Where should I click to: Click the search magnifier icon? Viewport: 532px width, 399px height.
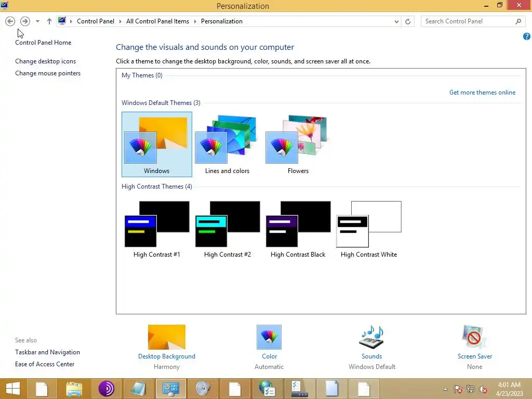pyautogui.click(x=518, y=21)
